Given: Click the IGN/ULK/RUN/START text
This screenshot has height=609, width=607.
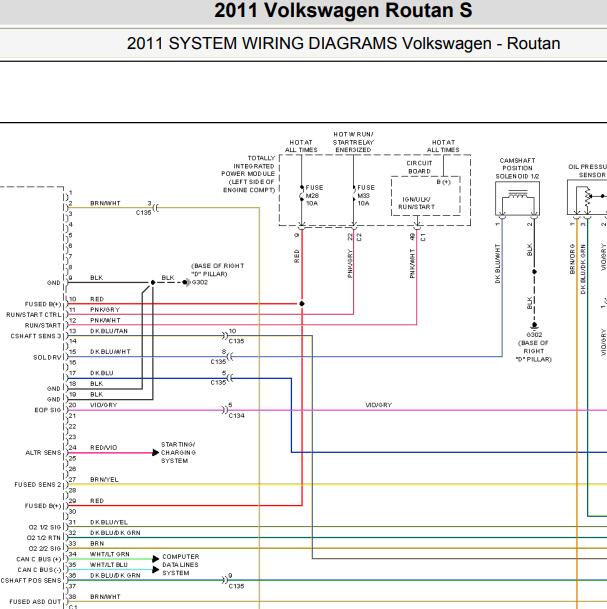Looking at the screenshot, I should pos(416,203).
